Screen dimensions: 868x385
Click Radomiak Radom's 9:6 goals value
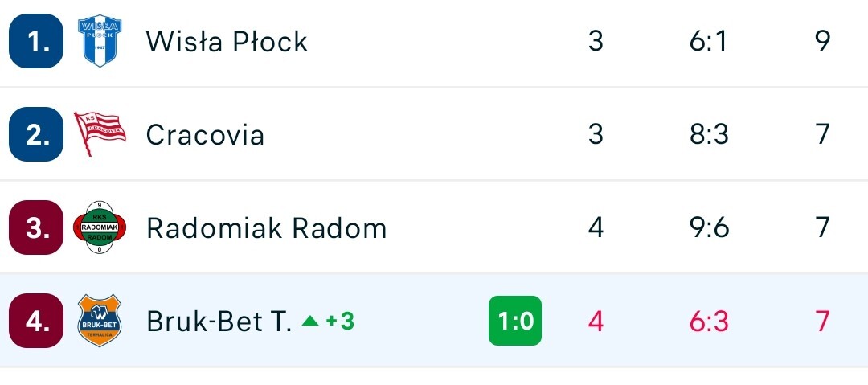(x=709, y=228)
